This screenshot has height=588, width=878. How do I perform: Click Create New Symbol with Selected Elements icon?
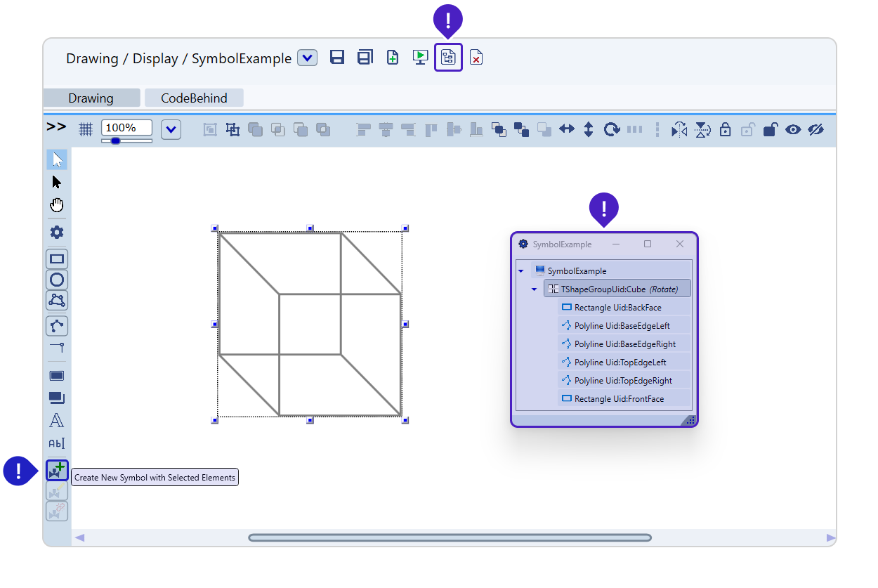[57, 470]
